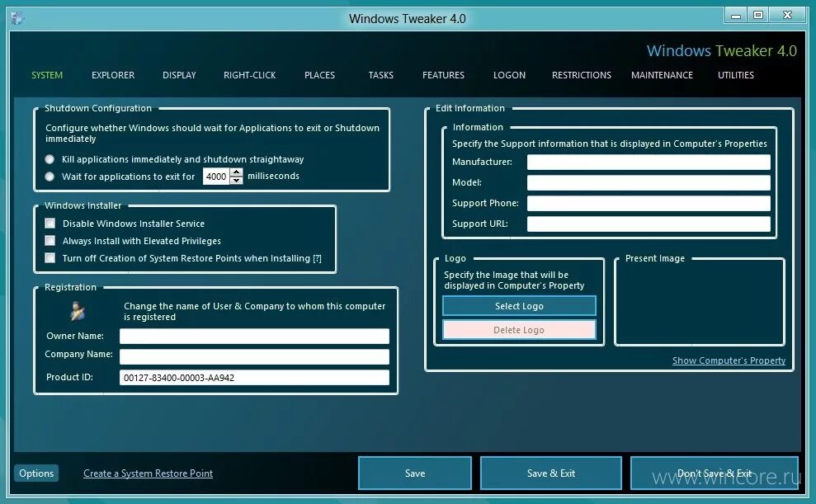
Task: Click the Manufacturer input field
Action: (x=649, y=162)
